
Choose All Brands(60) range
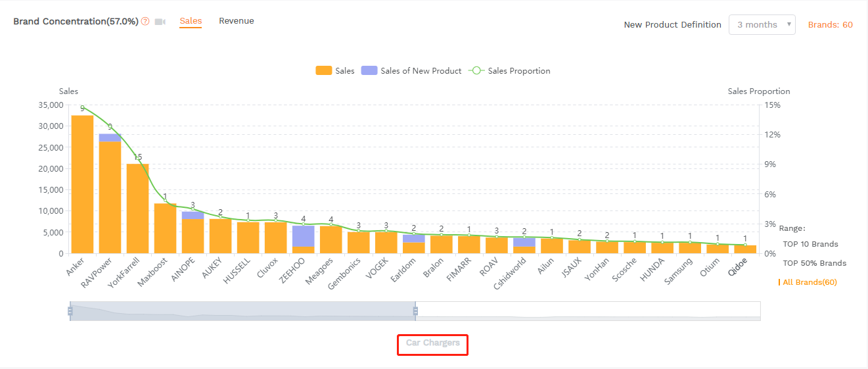pos(810,282)
